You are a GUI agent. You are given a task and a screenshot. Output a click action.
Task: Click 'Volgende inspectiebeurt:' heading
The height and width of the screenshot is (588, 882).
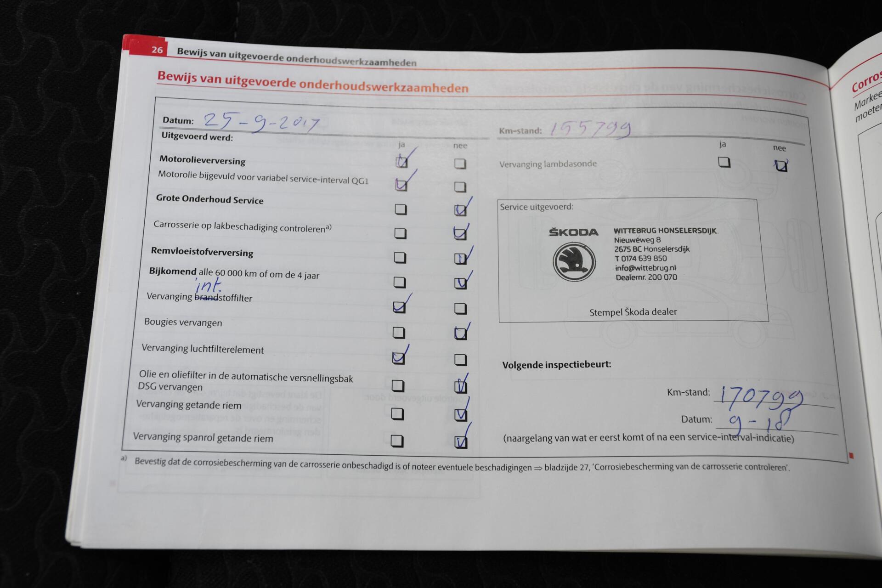[557, 365]
